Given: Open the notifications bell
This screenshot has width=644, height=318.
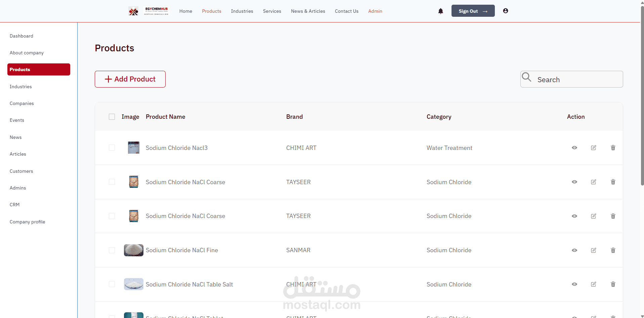Looking at the screenshot, I should [x=441, y=11].
